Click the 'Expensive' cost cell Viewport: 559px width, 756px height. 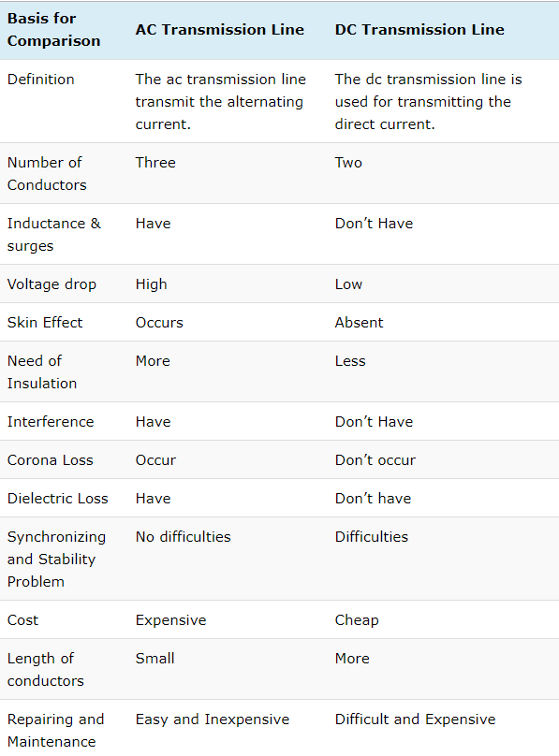coord(170,620)
